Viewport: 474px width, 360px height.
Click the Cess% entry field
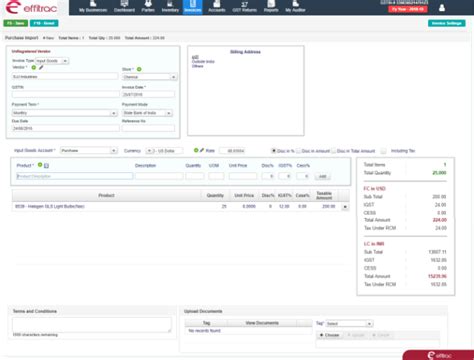point(303,176)
